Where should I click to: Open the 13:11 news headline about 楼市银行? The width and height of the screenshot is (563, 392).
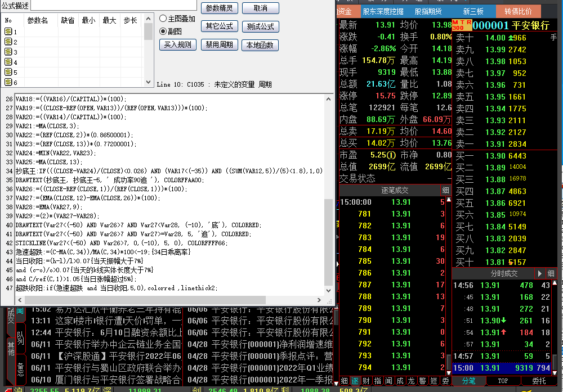(106, 321)
